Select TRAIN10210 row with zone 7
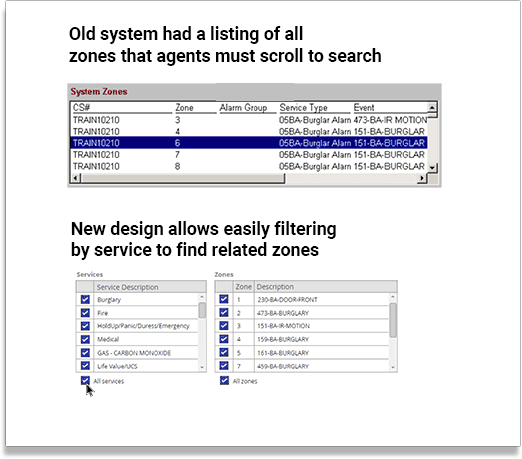Screen dimensions: 522x459 click(249, 155)
